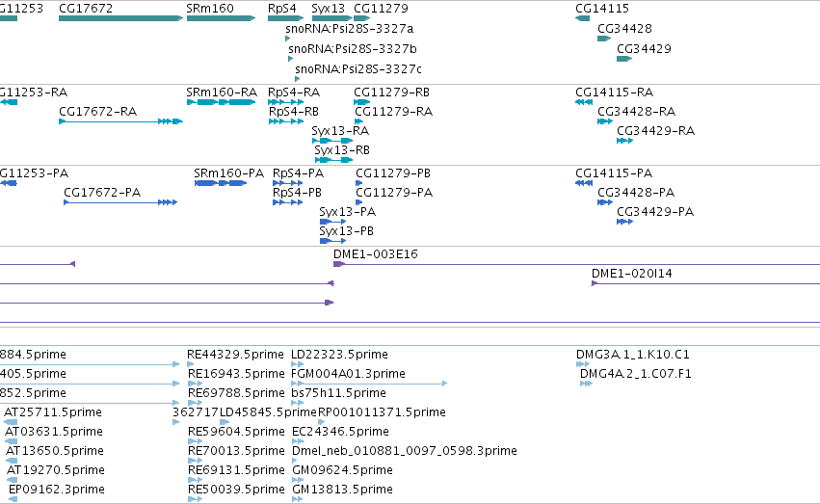Viewport: 820px width, 504px height.
Task: Click the AT03631.5prime EST label
Action: 54,432
